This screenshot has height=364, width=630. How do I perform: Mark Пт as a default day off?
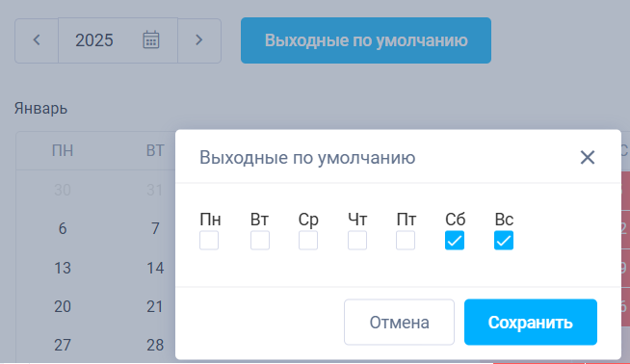click(x=406, y=240)
